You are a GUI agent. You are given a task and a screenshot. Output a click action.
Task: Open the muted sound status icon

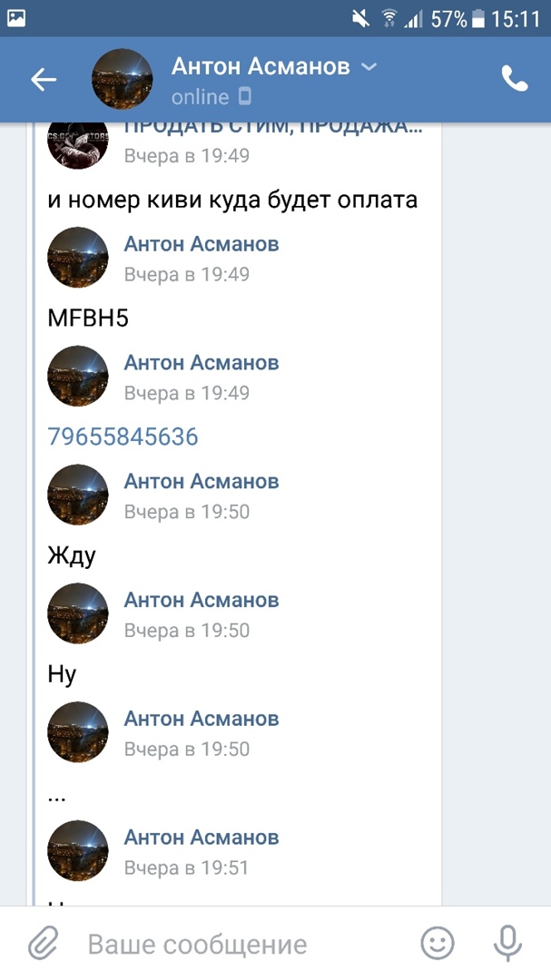click(360, 19)
